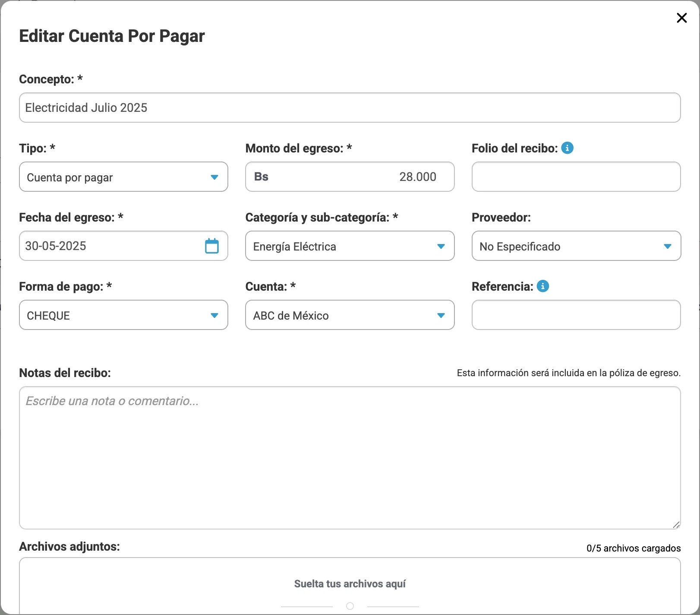Click the Concepto text field
This screenshot has height=615, width=700.
(350, 108)
